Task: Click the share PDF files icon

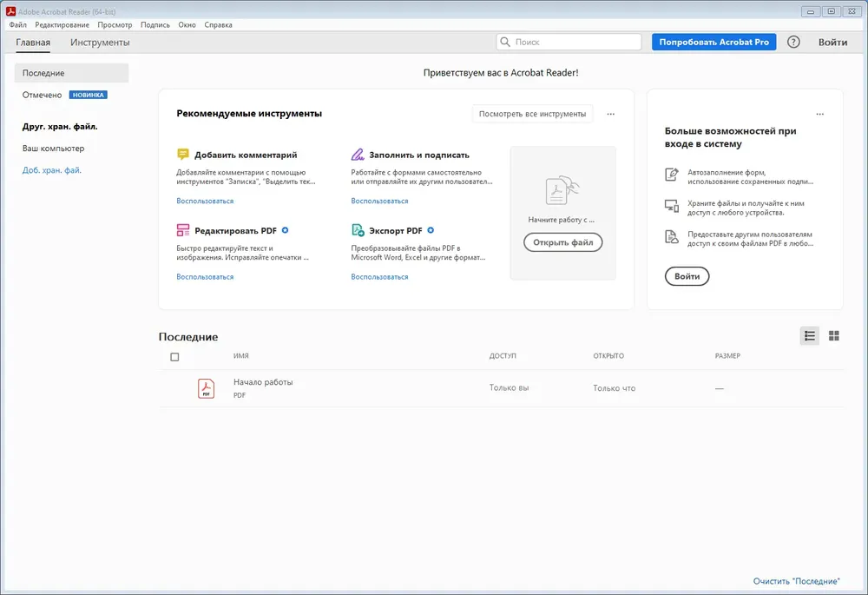Action: pyautogui.click(x=672, y=237)
